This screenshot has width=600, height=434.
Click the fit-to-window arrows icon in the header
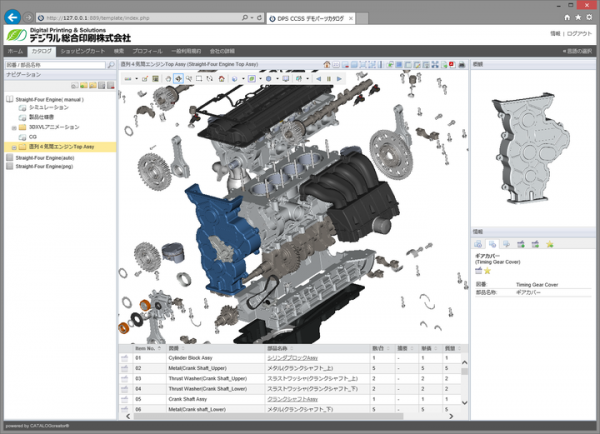pyautogui.click(x=435, y=65)
